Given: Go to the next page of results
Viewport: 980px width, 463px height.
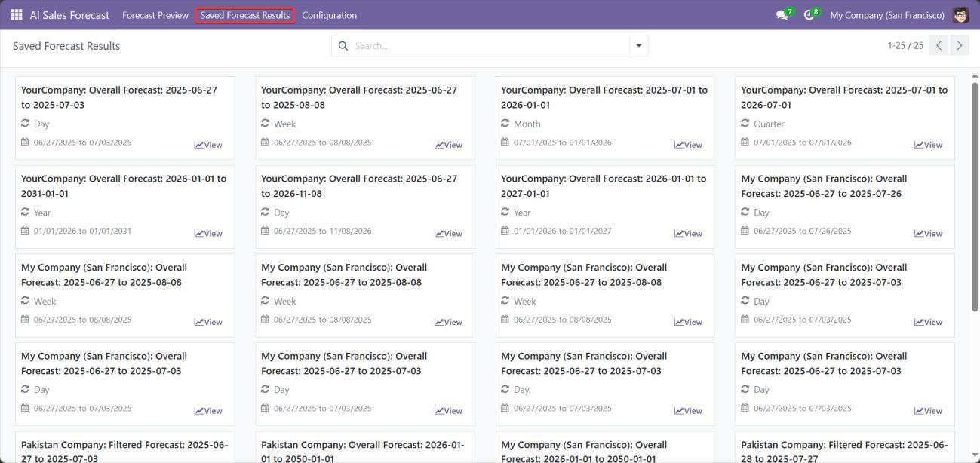Looking at the screenshot, I should [960, 46].
